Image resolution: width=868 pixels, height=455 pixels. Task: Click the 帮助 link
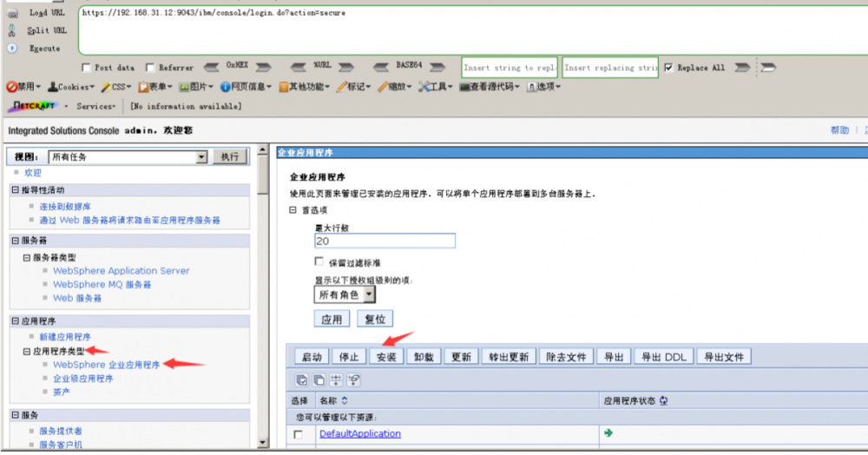(839, 130)
